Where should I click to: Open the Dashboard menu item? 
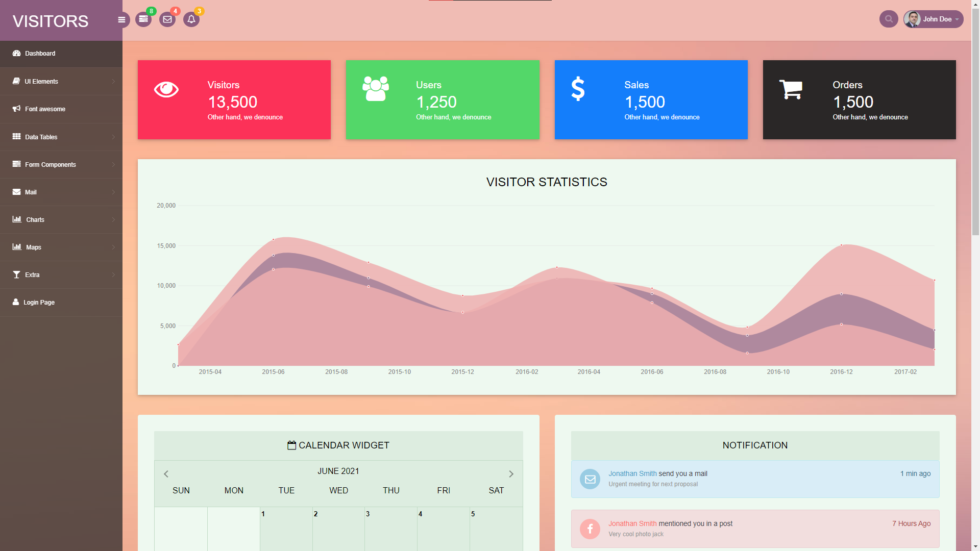pyautogui.click(x=40, y=54)
